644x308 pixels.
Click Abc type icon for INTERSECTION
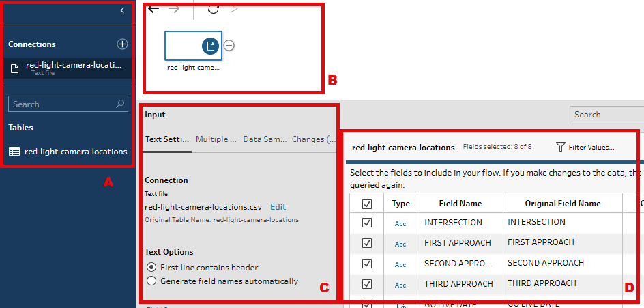(x=400, y=224)
